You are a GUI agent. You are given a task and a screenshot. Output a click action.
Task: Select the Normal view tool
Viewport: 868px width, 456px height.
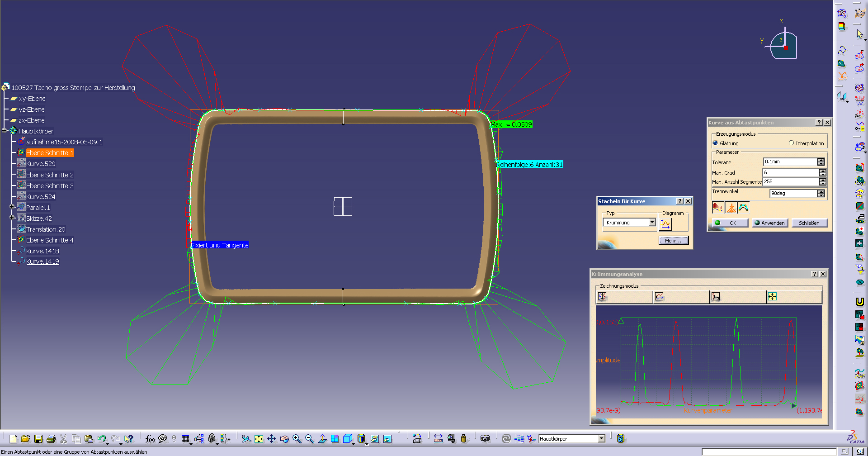coord(322,439)
